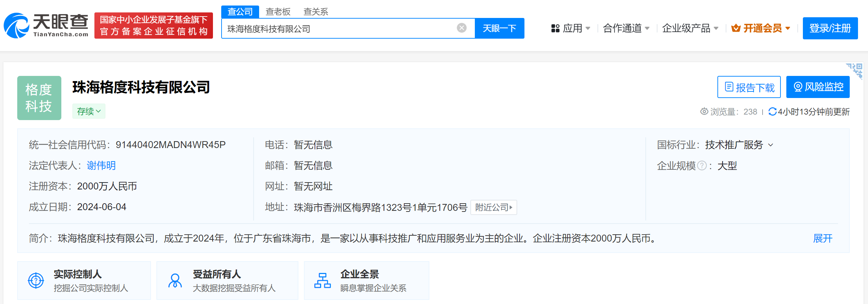Click the TianYanCha logo
This screenshot has height=304, width=868.
pyautogui.click(x=46, y=26)
